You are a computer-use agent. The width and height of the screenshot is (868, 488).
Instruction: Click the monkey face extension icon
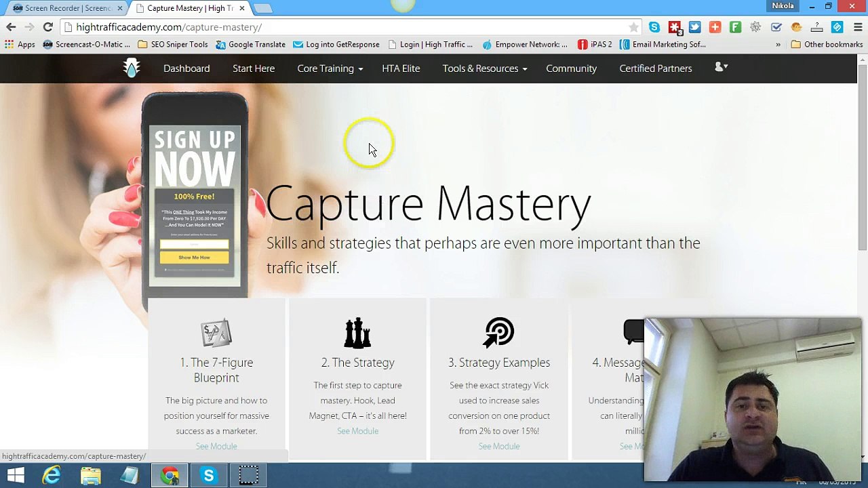pyautogui.click(x=796, y=27)
